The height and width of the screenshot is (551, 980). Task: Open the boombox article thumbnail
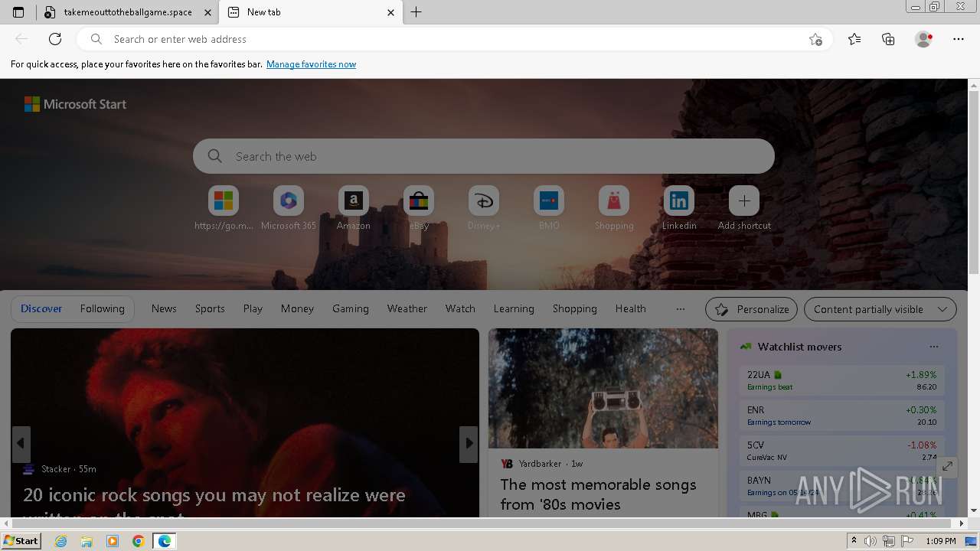[603, 389]
